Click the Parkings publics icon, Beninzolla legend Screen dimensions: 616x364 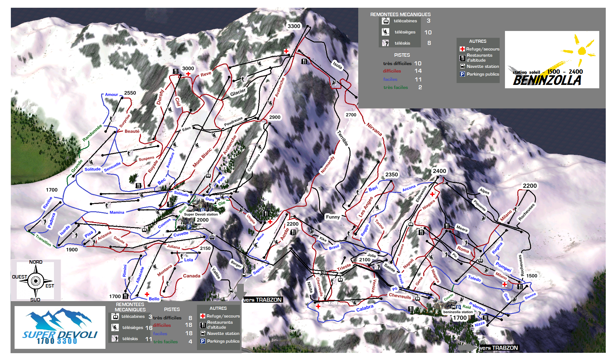pos(462,74)
